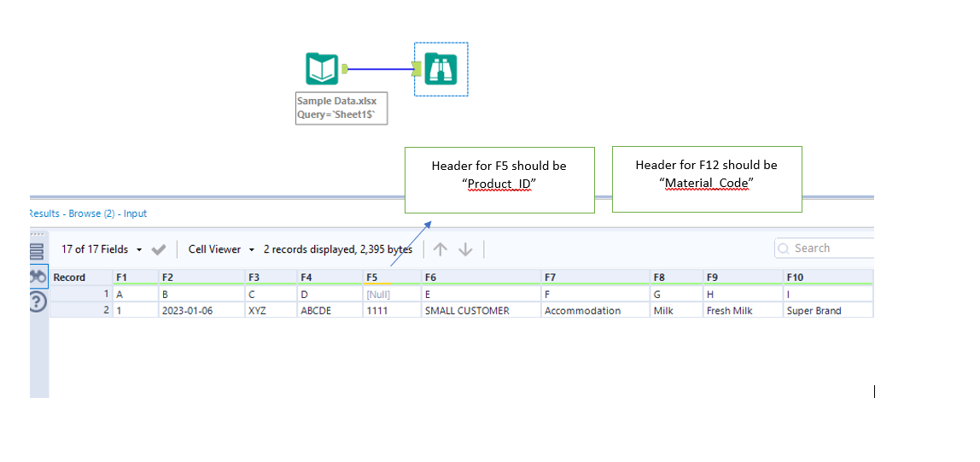Select the F7 column header

click(x=596, y=278)
